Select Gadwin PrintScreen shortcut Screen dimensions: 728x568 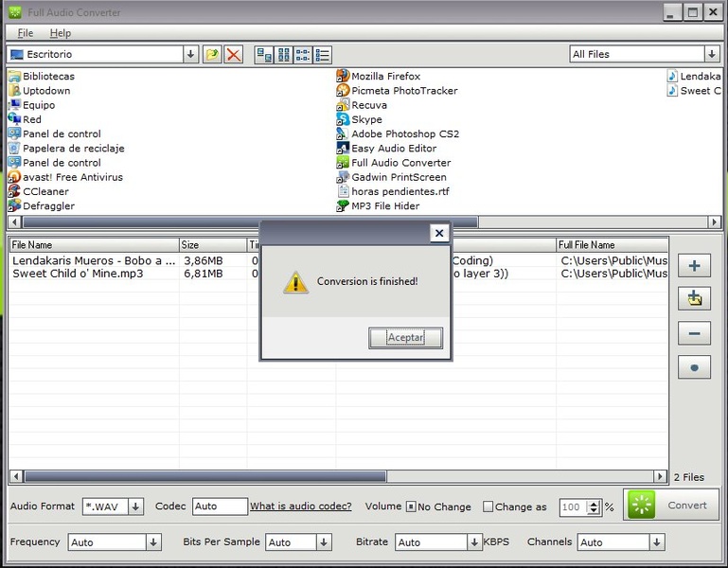[391, 177]
